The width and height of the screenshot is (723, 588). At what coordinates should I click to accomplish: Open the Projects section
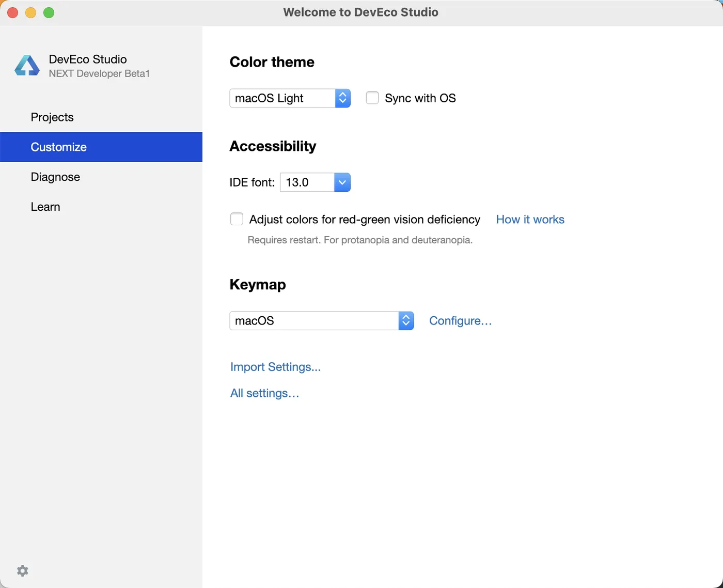101,117
